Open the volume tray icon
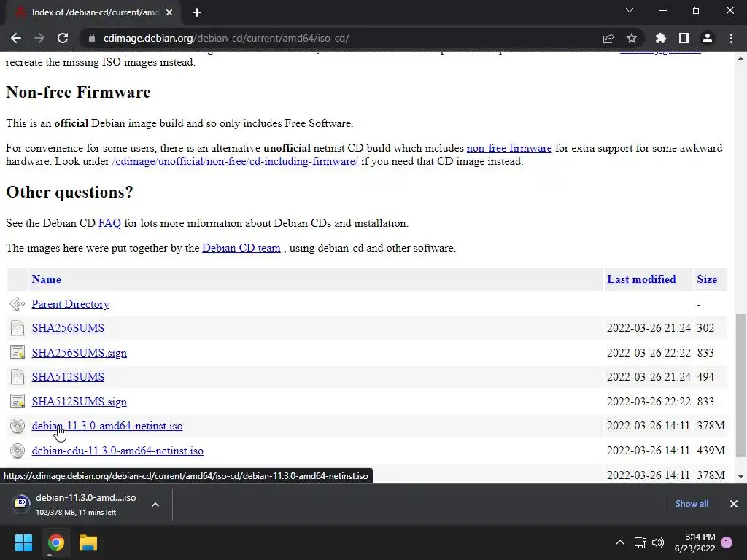The image size is (747, 560). click(658, 542)
